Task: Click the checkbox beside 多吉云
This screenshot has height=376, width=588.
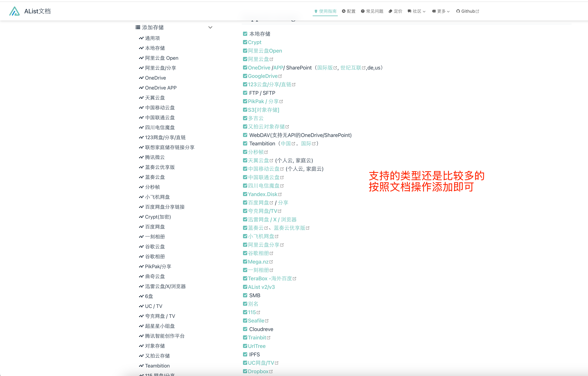Action: (245, 118)
